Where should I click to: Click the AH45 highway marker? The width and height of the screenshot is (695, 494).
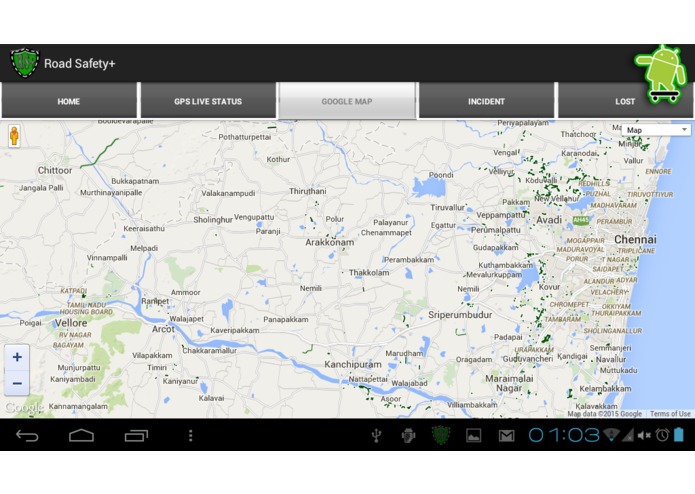pos(581,220)
